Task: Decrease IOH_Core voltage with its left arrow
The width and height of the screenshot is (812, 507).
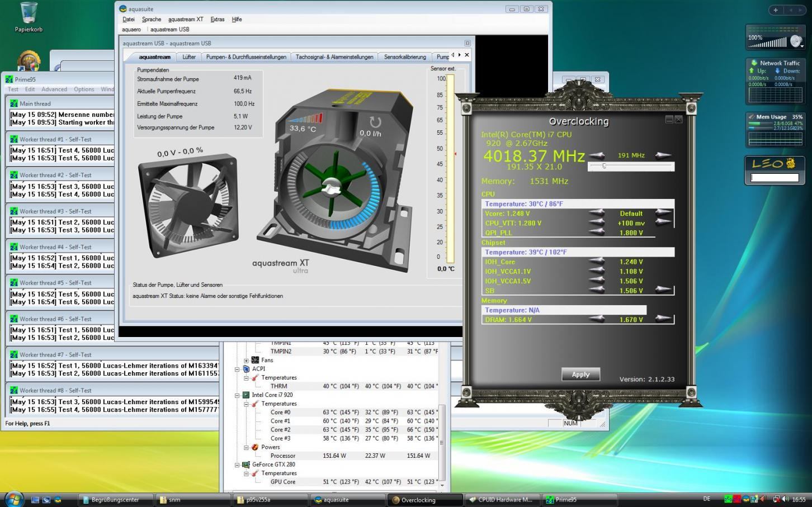Action: (597, 262)
